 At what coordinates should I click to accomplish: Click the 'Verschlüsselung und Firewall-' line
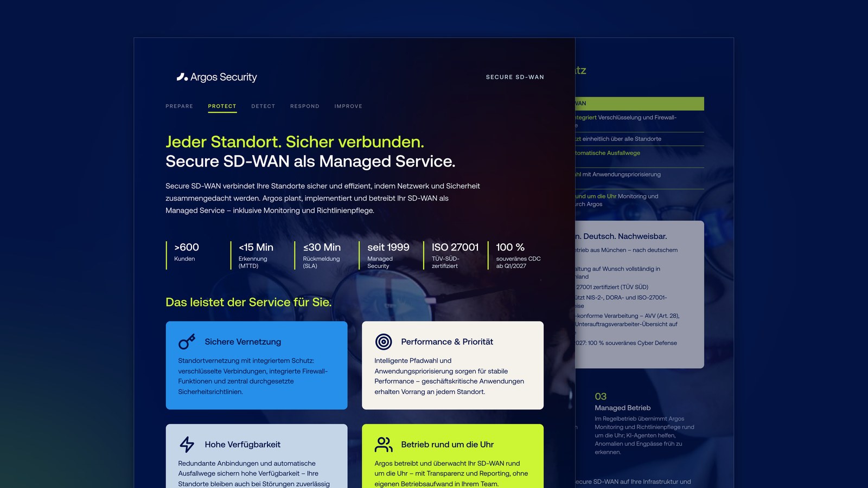tap(637, 118)
